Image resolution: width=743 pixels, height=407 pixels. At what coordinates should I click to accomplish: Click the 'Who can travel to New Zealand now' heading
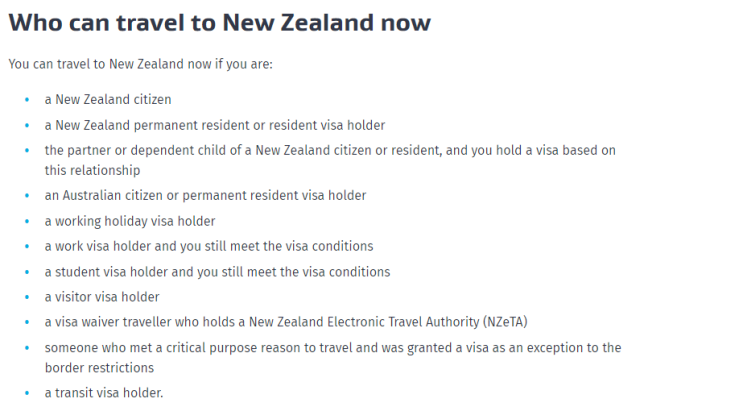point(219,23)
